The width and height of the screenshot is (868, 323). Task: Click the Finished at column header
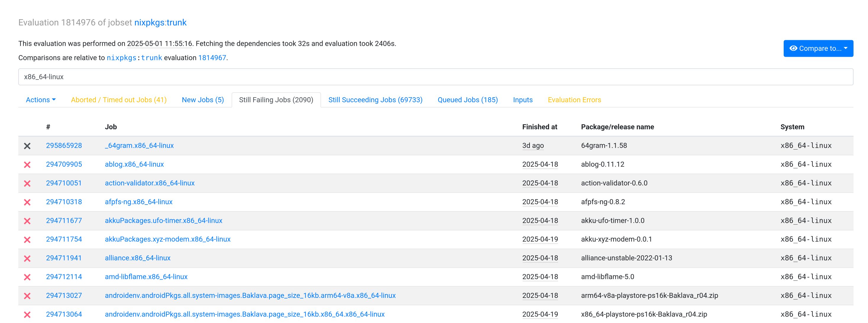click(539, 127)
